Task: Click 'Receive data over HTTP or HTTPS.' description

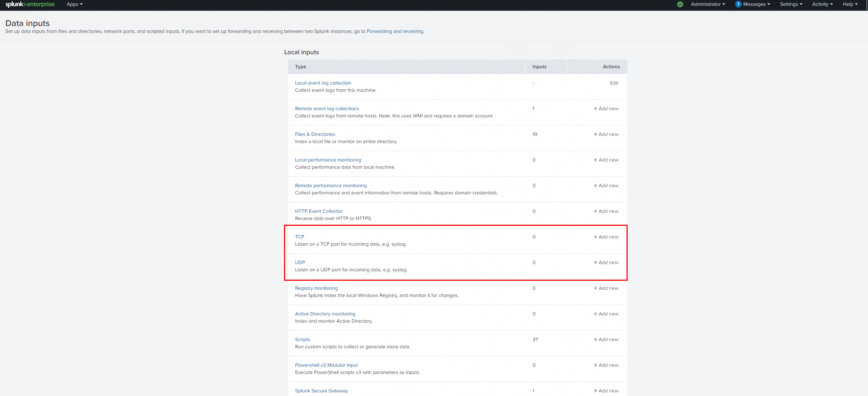Action: [x=333, y=219]
